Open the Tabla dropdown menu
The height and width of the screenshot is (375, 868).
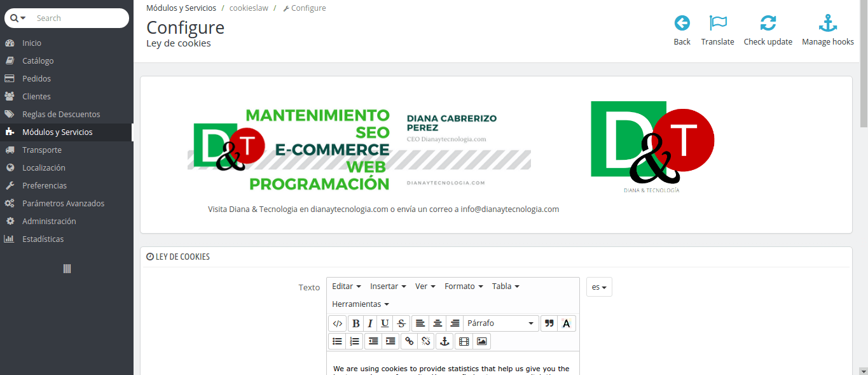pyautogui.click(x=506, y=287)
